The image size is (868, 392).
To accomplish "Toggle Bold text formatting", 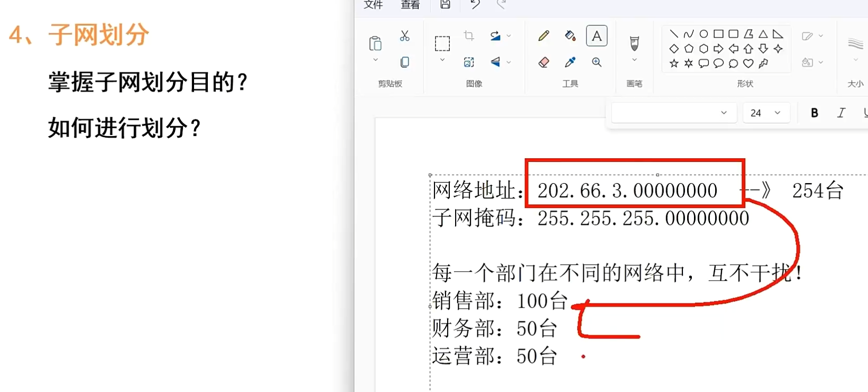I will [x=814, y=113].
